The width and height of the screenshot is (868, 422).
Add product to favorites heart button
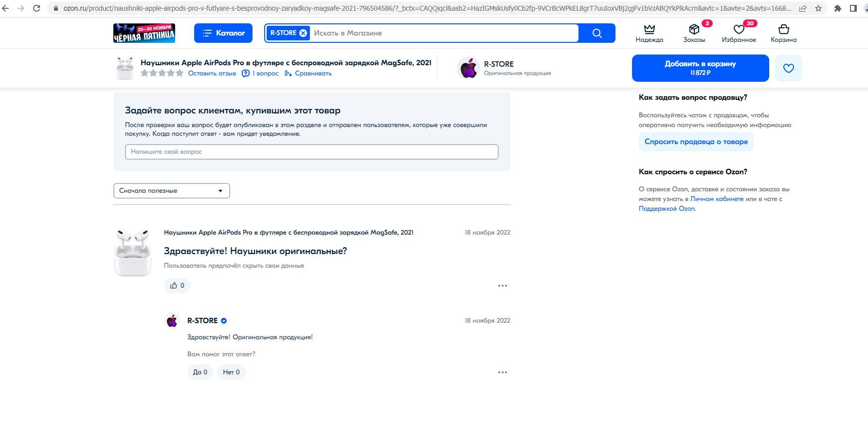tap(789, 68)
